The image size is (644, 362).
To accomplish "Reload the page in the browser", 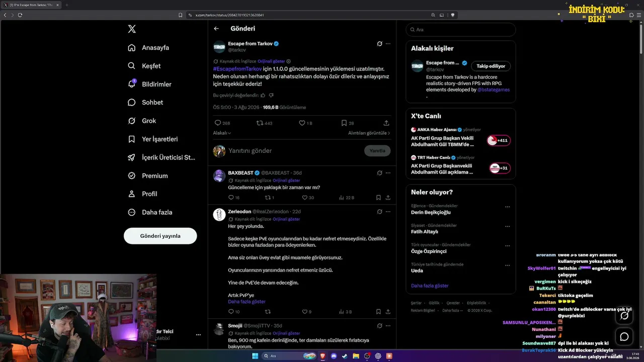I will (20, 15).
